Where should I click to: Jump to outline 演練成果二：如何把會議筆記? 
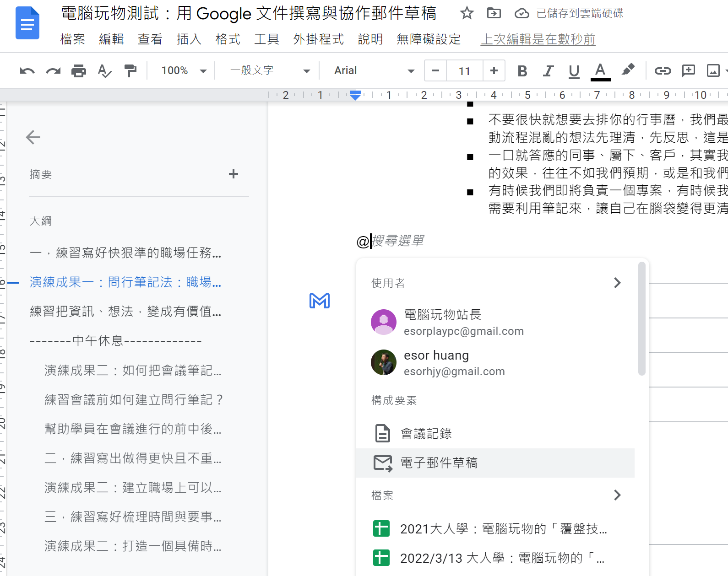pos(133,370)
